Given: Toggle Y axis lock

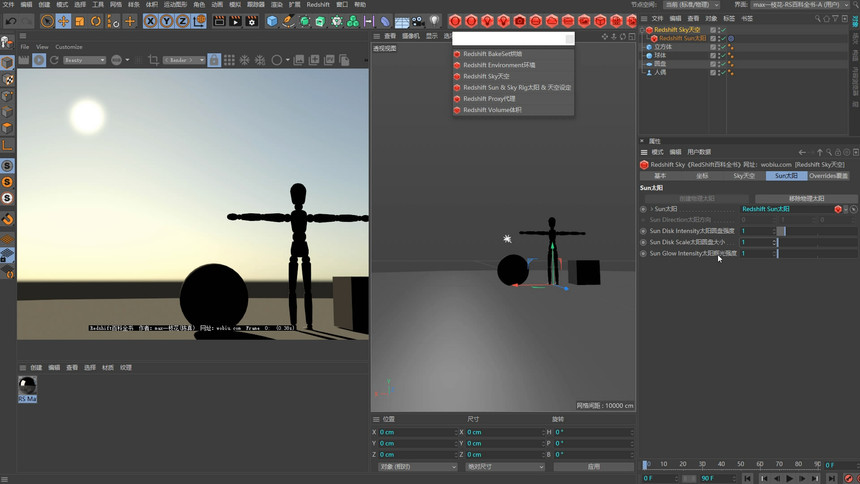Looking at the screenshot, I should pyautogui.click(x=167, y=21).
